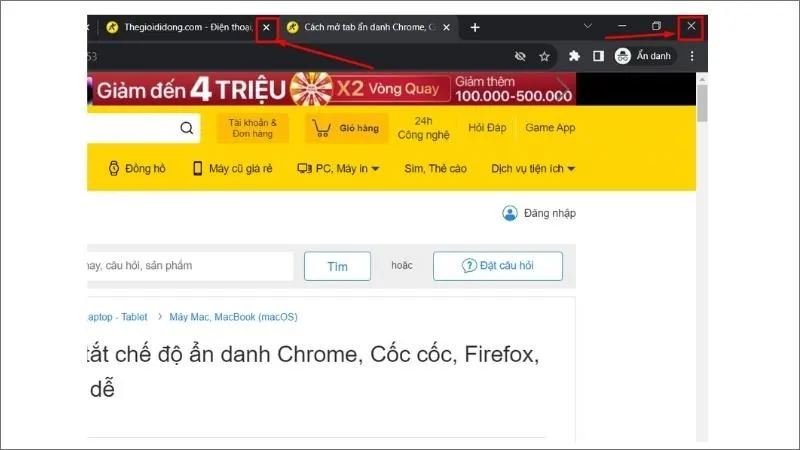Select 'Máy cũ giá rẻ' category
Viewport: 800px width, 450px height.
(232, 168)
